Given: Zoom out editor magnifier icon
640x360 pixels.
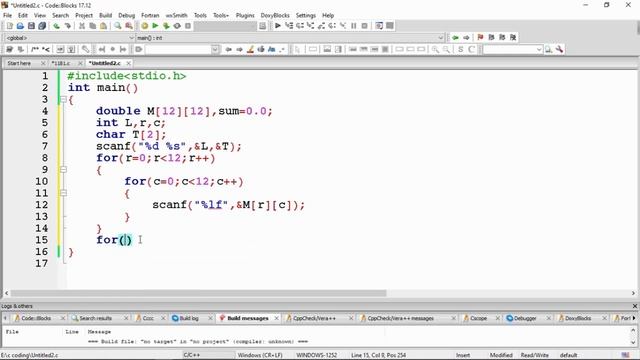Looking at the screenshot, I should pos(446,49).
